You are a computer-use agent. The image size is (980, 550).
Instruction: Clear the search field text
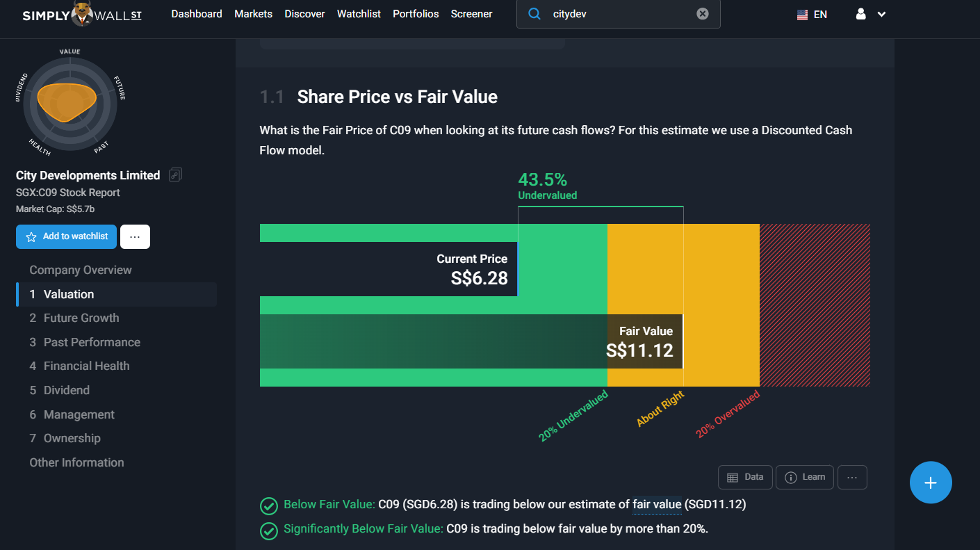[x=703, y=14]
